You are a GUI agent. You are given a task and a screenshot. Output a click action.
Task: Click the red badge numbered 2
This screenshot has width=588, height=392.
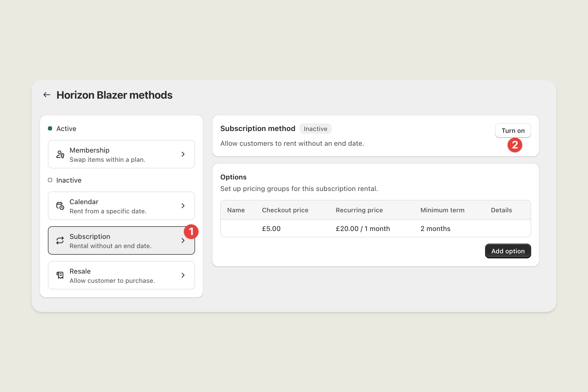coord(515,145)
